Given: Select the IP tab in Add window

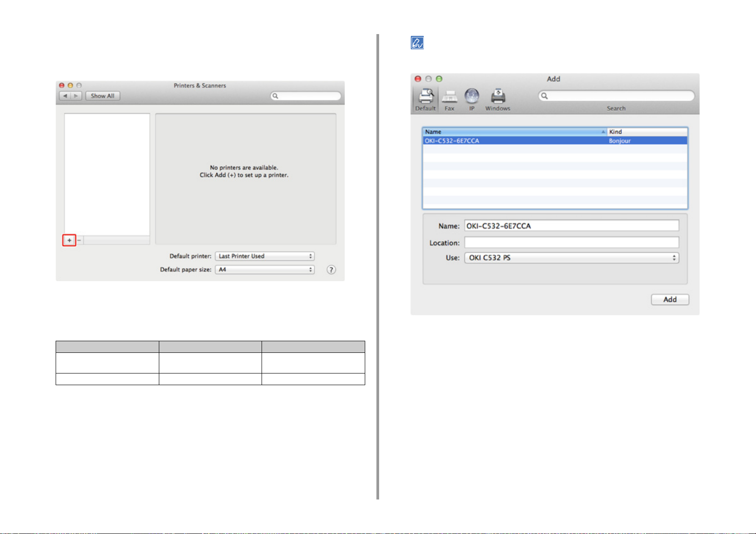Looking at the screenshot, I should [x=472, y=100].
